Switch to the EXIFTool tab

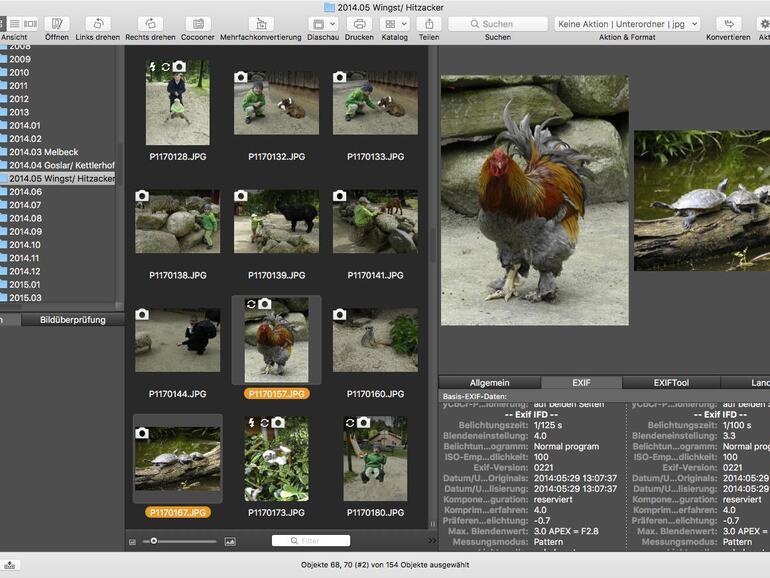pyautogui.click(x=671, y=383)
